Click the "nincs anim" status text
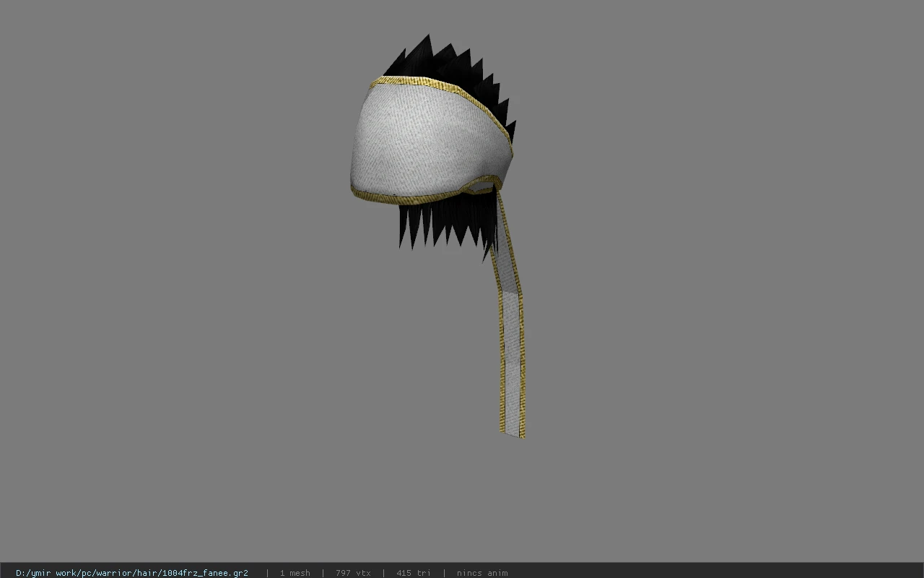Image resolution: width=924 pixels, height=578 pixels. pos(482,573)
